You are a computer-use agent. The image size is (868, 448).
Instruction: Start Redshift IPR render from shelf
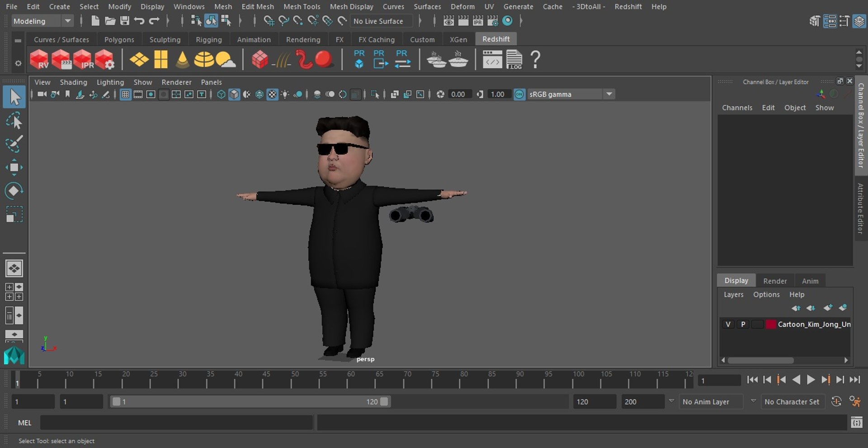tap(83, 59)
